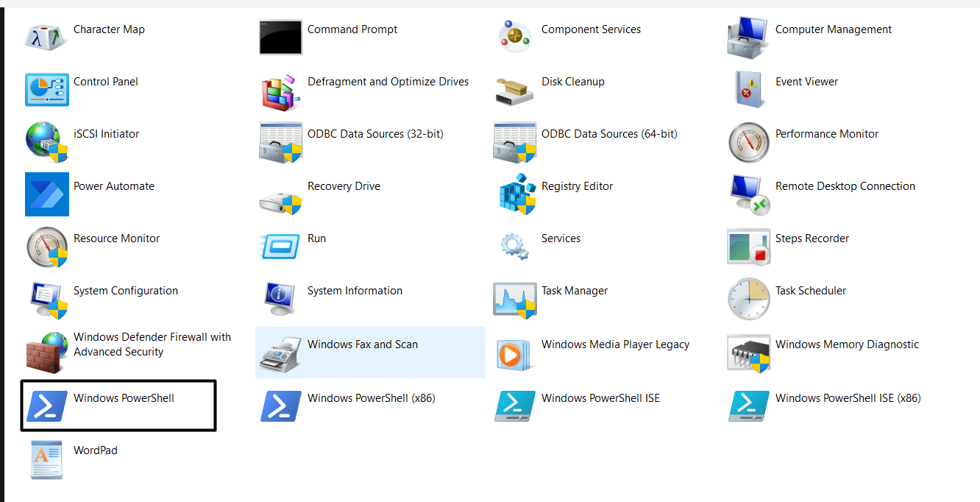
Task: Open Performance Monitor
Action: tap(826, 133)
